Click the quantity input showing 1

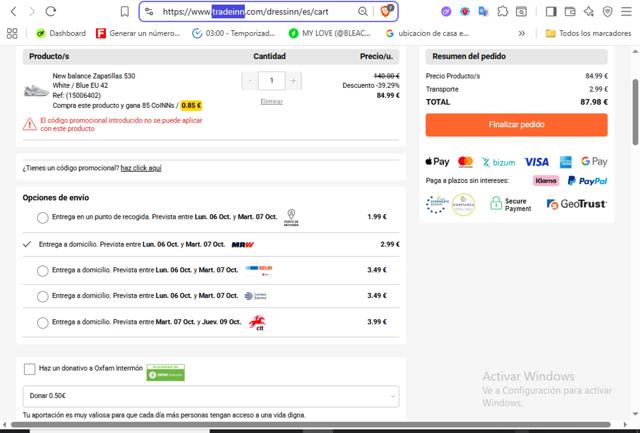coord(271,81)
